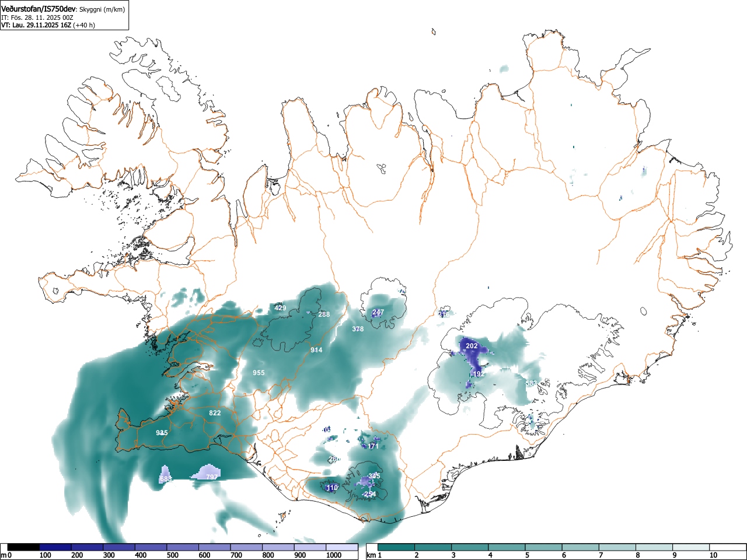Click the 700 tick label on the metre scale
The image size is (747, 560).
tap(236, 555)
